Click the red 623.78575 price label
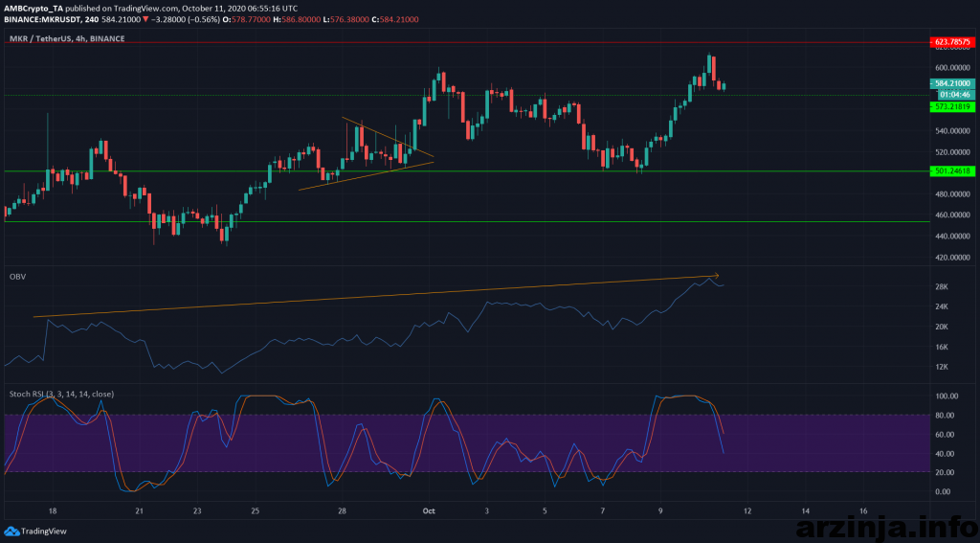The width and height of the screenshot is (980, 543). coord(952,42)
